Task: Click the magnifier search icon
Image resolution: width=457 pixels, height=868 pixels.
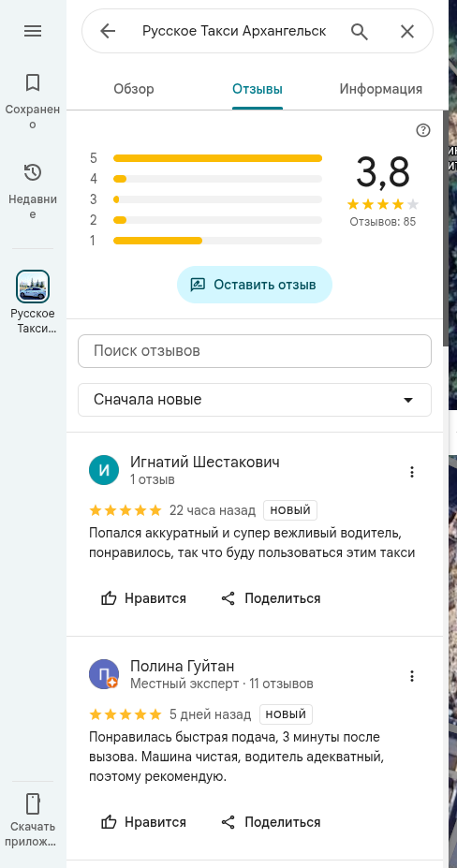Action: pyautogui.click(x=360, y=32)
